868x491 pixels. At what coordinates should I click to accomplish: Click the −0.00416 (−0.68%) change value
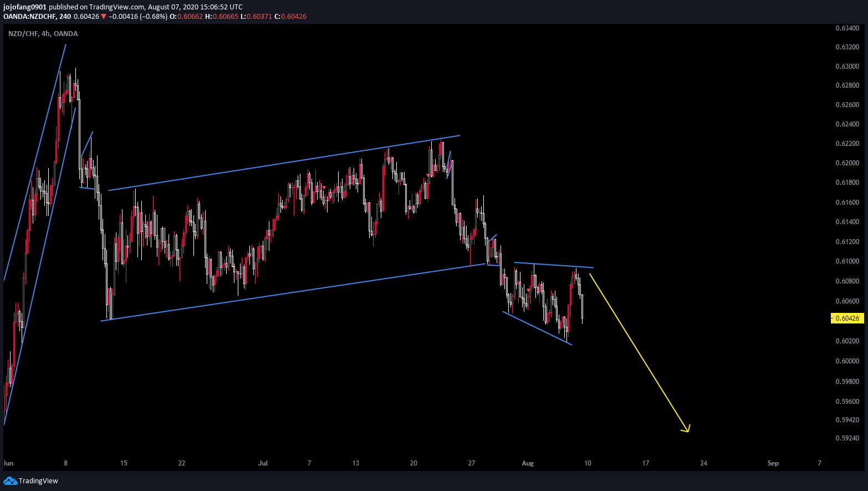click(138, 17)
